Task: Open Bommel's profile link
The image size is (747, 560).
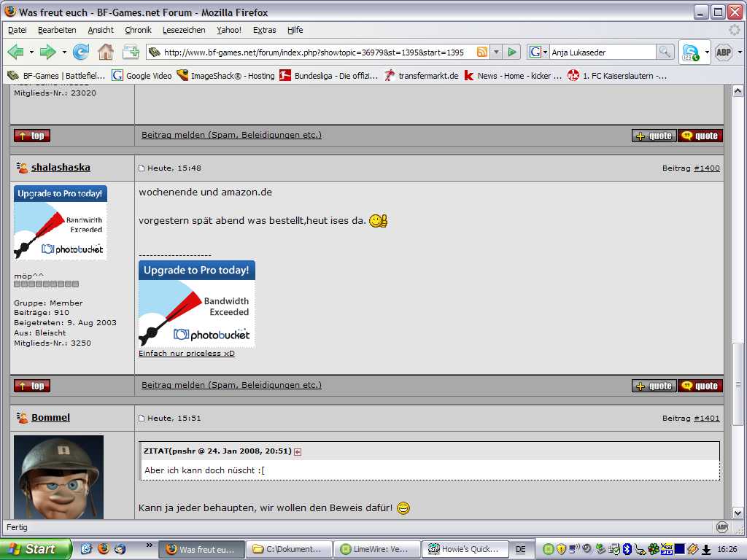Action: (50, 418)
